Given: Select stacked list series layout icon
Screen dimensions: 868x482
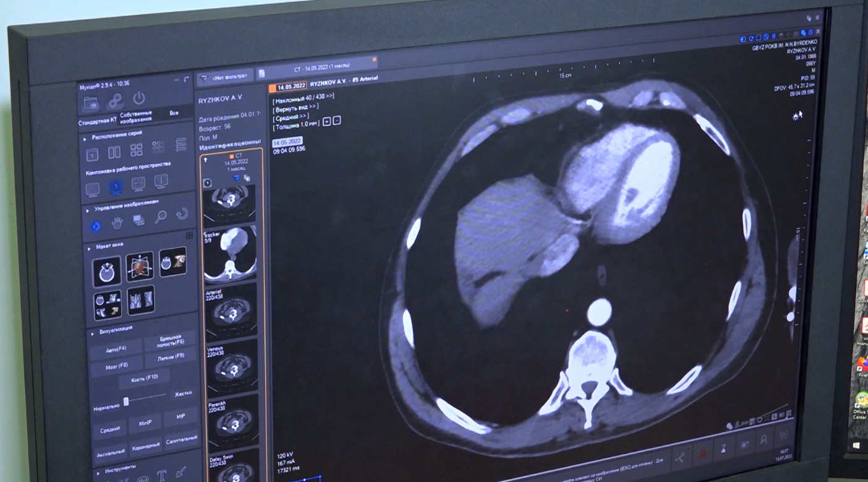Looking at the screenshot, I should [x=181, y=144].
